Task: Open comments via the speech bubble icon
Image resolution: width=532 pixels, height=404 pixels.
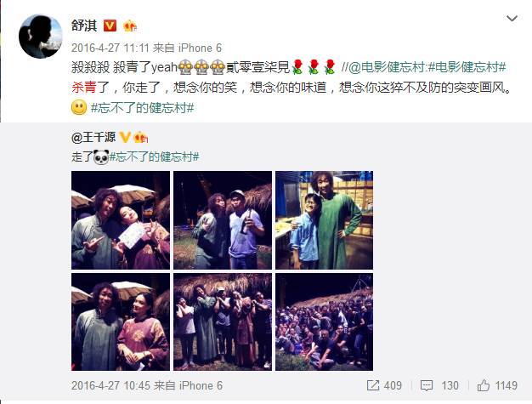Action: [x=426, y=385]
